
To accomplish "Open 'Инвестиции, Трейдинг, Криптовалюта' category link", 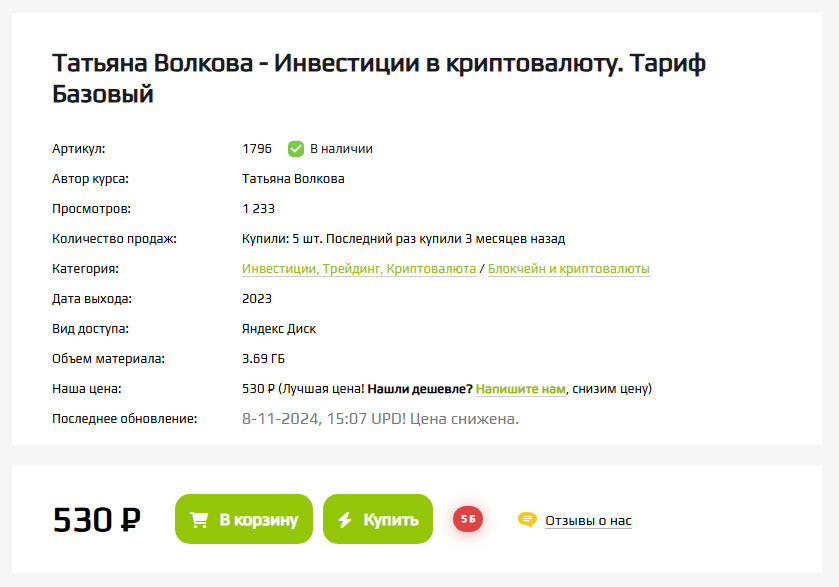I will point(359,269).
